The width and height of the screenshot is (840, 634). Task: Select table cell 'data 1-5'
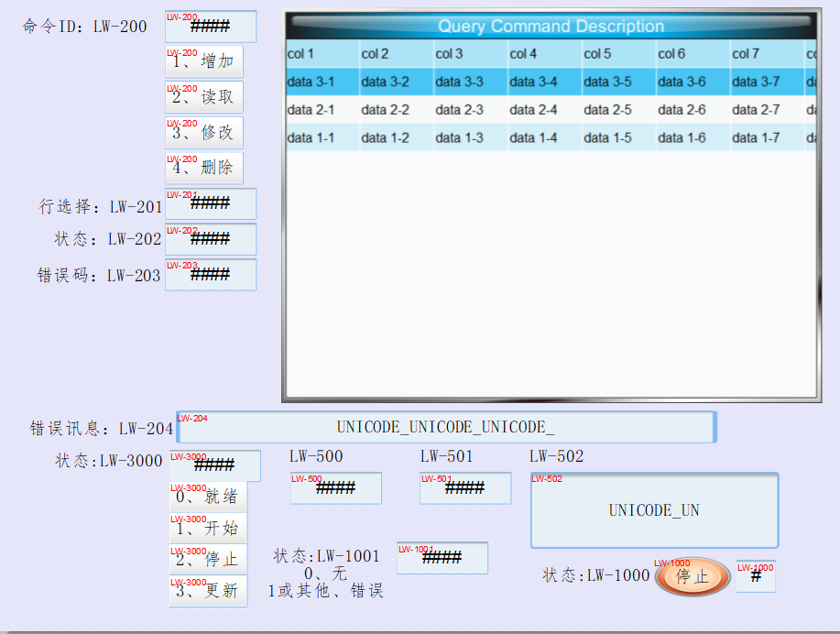coord(619,137)
